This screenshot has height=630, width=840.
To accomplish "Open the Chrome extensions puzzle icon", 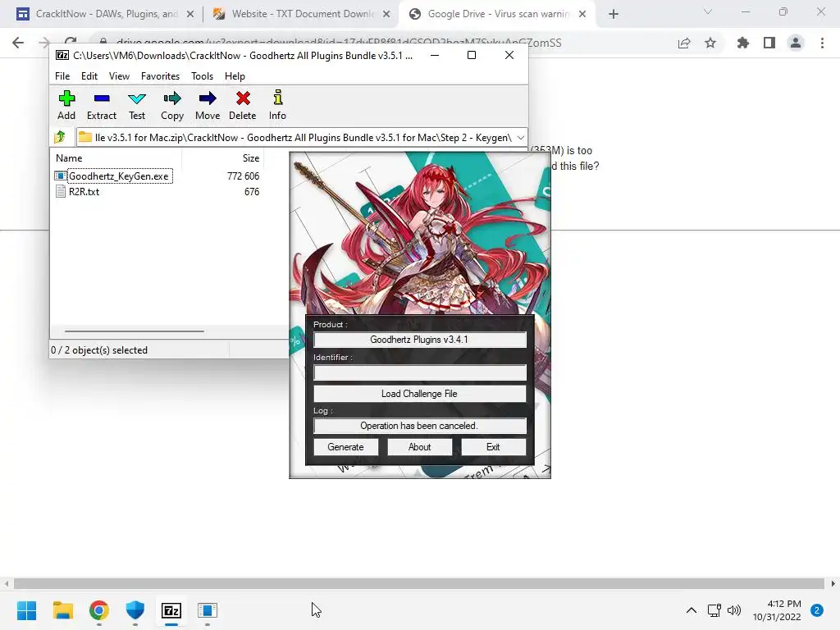I will click(742, 43).
